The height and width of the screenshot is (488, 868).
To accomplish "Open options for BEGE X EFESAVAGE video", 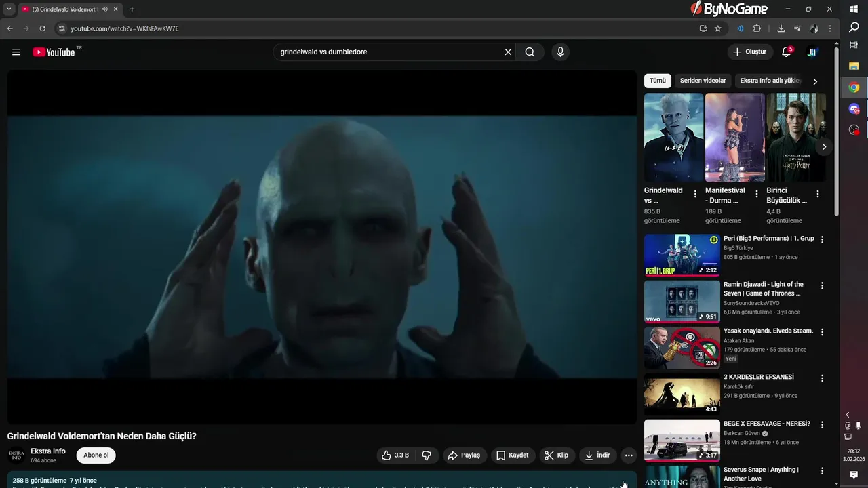I will [x=822, y=425].
